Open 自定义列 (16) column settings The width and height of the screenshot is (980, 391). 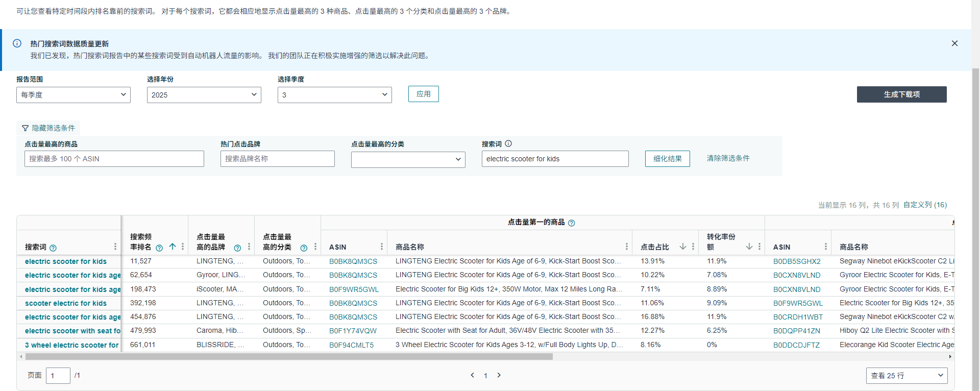[x=925, y=205]
